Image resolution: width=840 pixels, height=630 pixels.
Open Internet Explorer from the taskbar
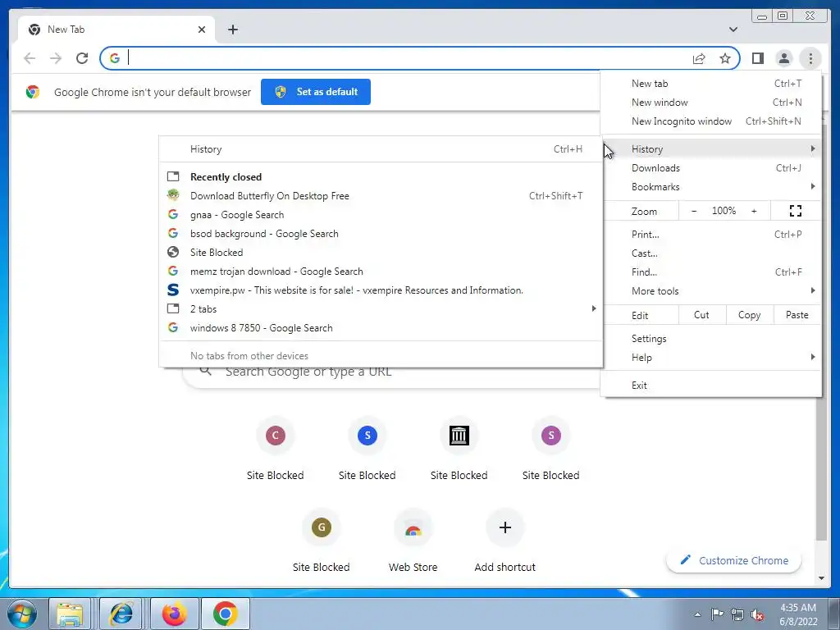coord(121,614)
